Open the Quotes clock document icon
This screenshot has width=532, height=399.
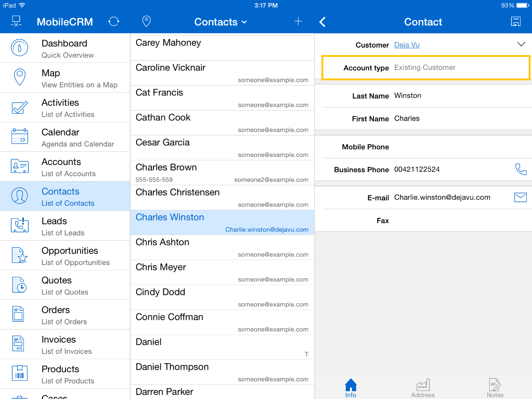(19, 285)
